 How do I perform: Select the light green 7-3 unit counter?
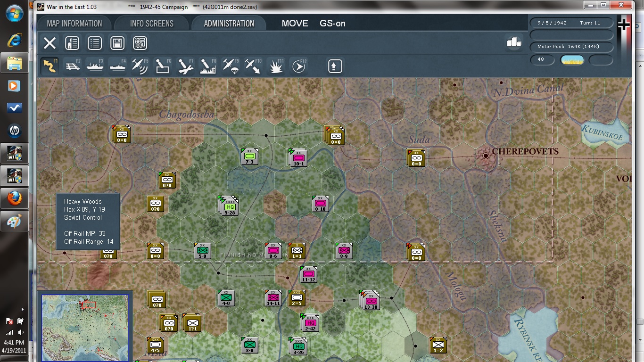pos(249,157)
